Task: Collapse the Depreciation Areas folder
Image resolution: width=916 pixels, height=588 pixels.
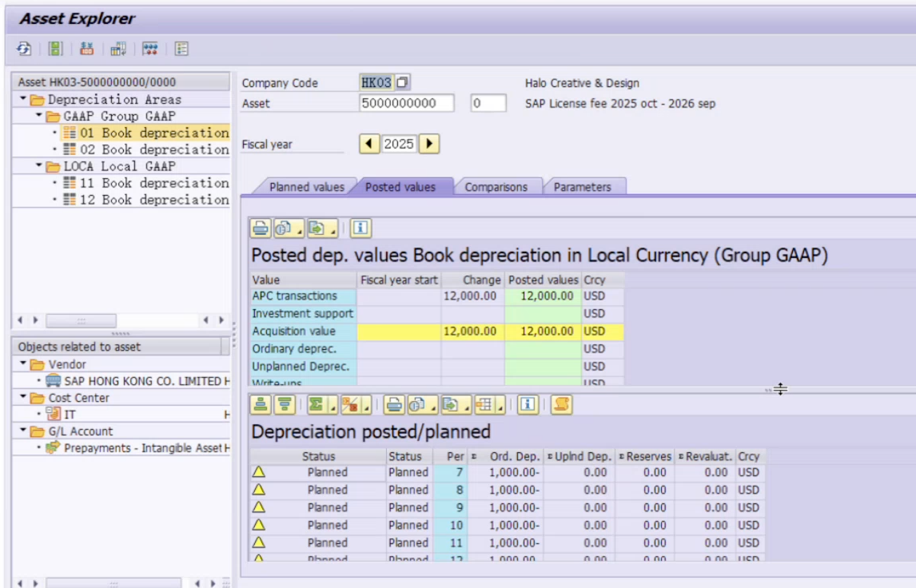Action: point(25,100)
